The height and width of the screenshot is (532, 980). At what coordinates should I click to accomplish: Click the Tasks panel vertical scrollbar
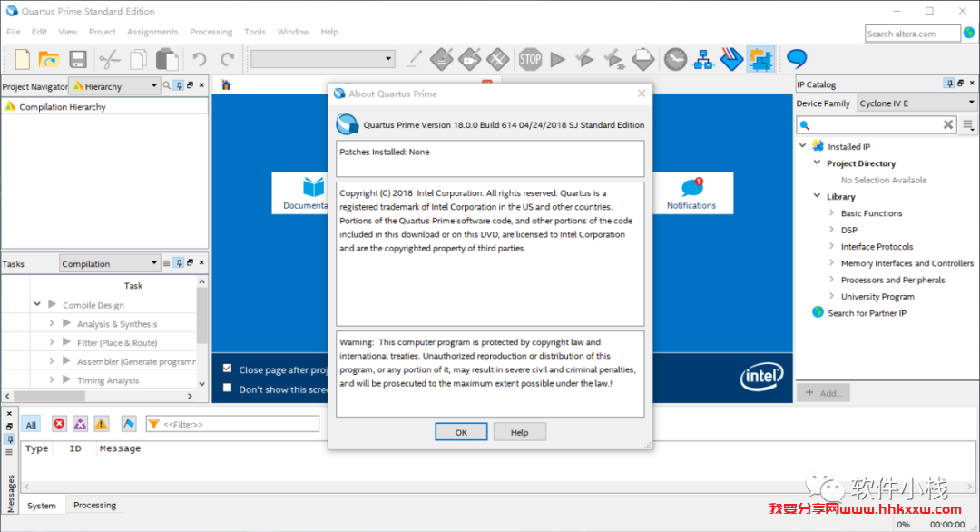coord(201,332)
